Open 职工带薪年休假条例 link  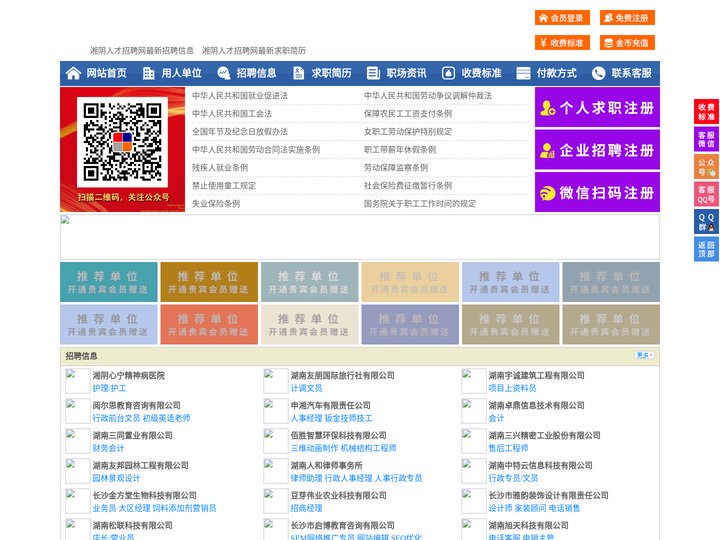point(400,150)
